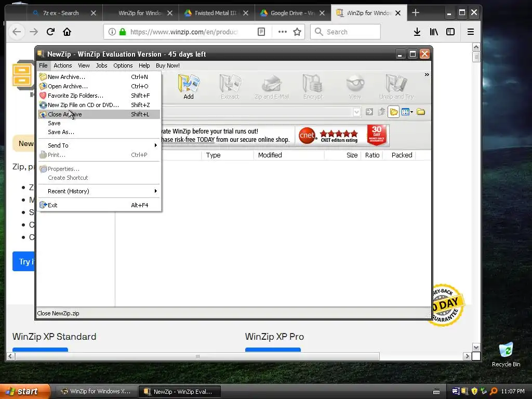Toggle the browser sidebar icon
The width and height of the screenshot is (532, 399).
click(x=450, y=32)
